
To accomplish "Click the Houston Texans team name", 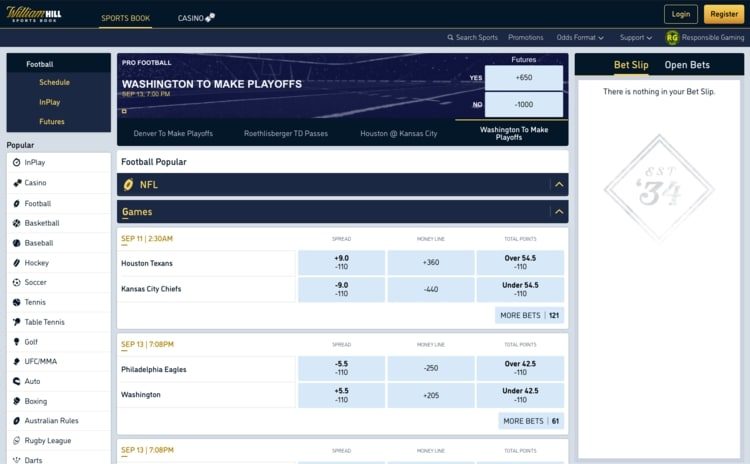I will (x=147, y=264).
